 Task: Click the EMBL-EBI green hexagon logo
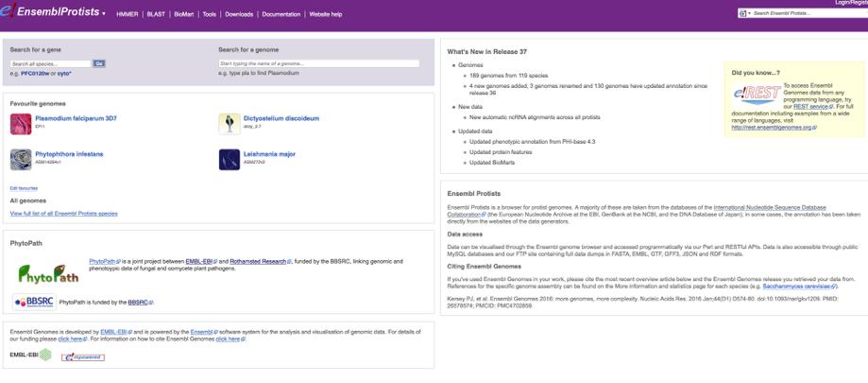tap(44, 355)
